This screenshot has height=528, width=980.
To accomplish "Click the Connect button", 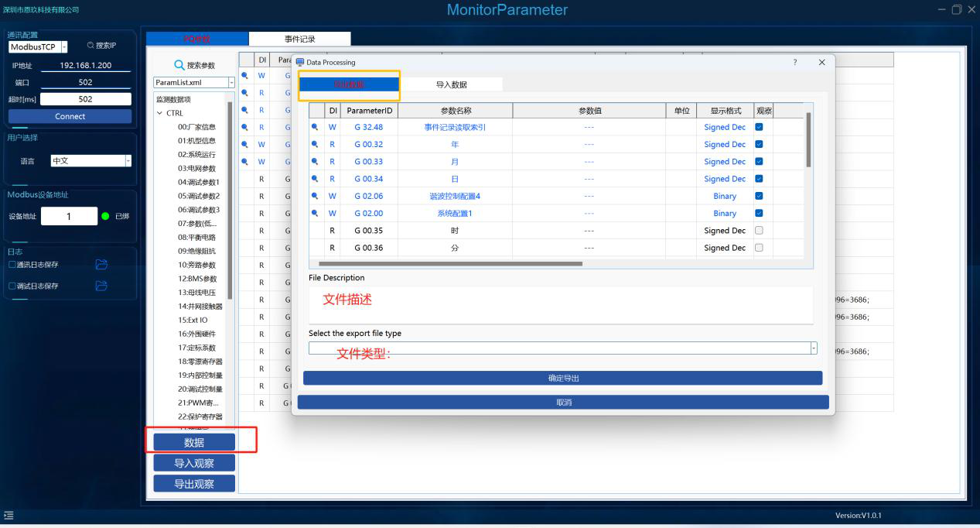I will tap(70, 116).
